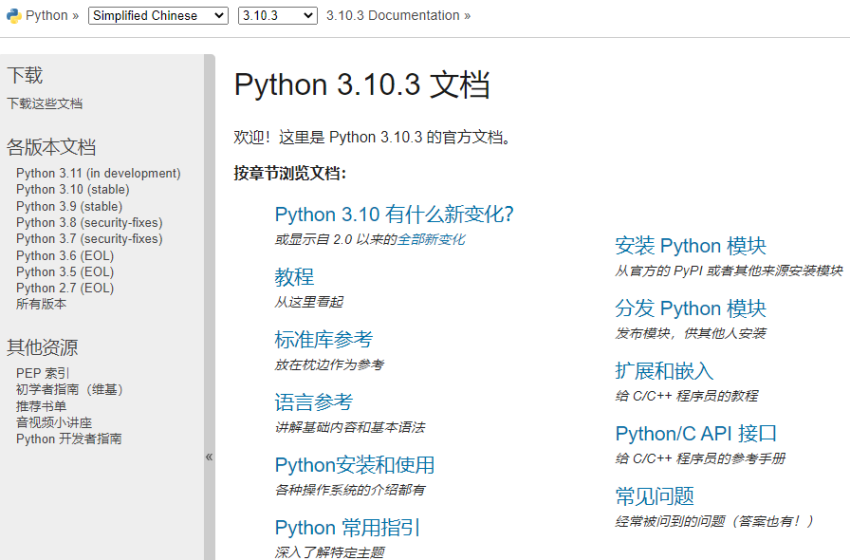Click the Python breadcrumb link

(47, 16)
